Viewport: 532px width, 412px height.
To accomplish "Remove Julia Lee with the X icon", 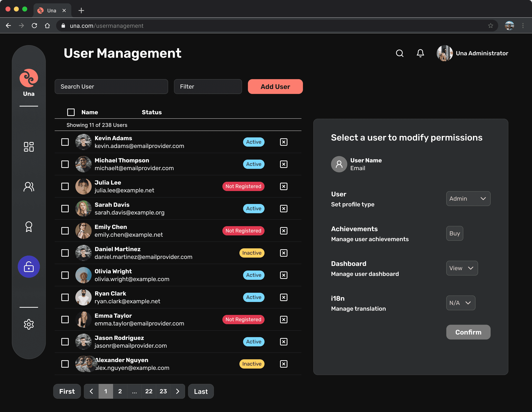I will pyautogui.click(x=284, y=187).
